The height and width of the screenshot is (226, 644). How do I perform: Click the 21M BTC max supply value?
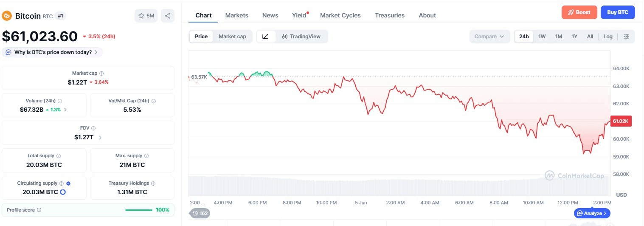pos(132,165)
